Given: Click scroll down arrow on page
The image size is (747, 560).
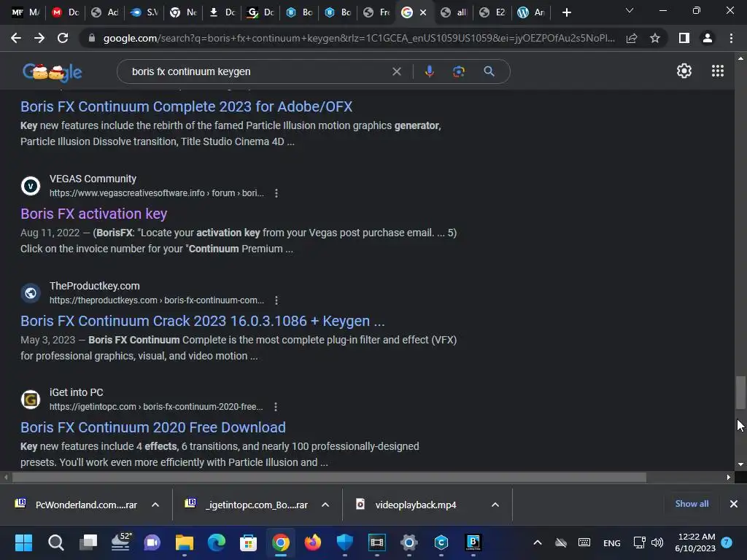Looking at the screenshot, I should [741, 464].
